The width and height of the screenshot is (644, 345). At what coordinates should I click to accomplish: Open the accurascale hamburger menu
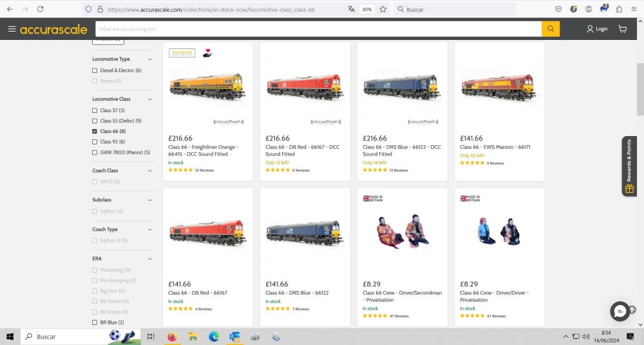(12, 29)
